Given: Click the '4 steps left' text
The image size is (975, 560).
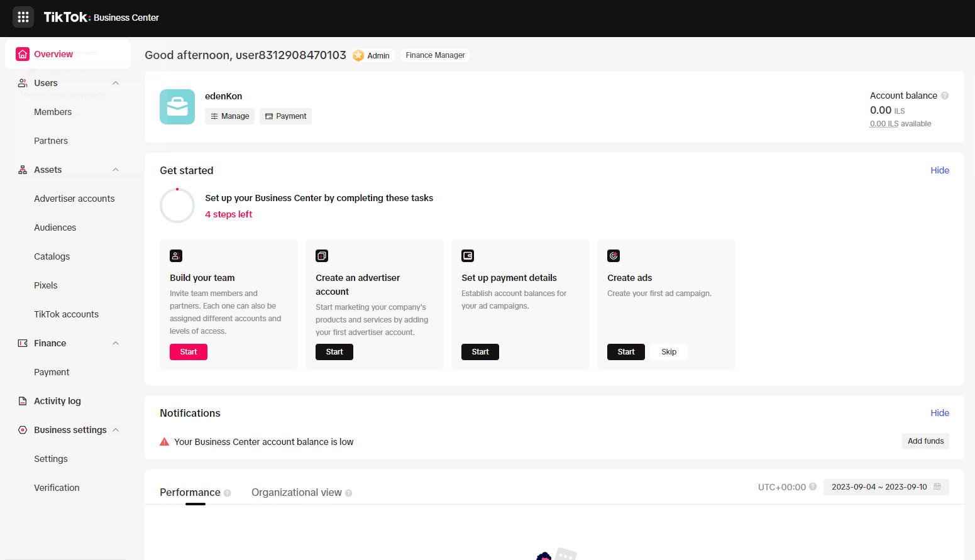Looking at the screenshot, I should click(228, 214).
